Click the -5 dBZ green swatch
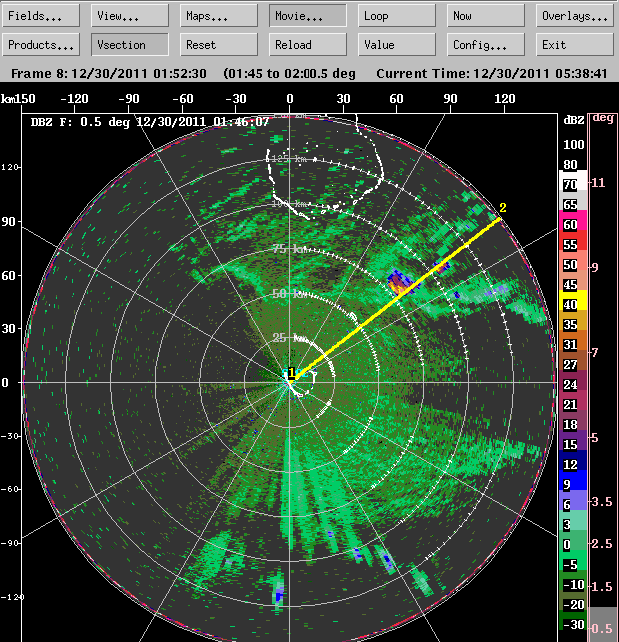The width and height of the screenshot is (619, 642). pyautogui.click(x=573, y=561)
